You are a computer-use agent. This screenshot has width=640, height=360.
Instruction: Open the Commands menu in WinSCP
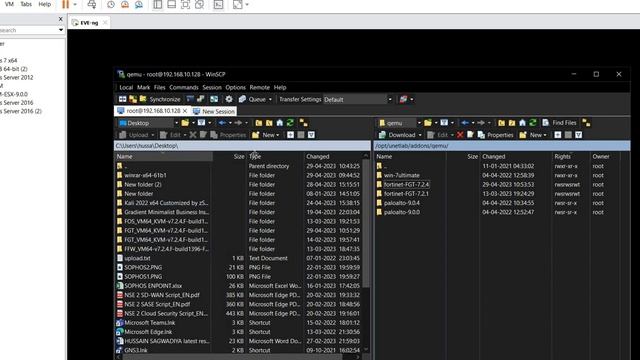point(184,87)
